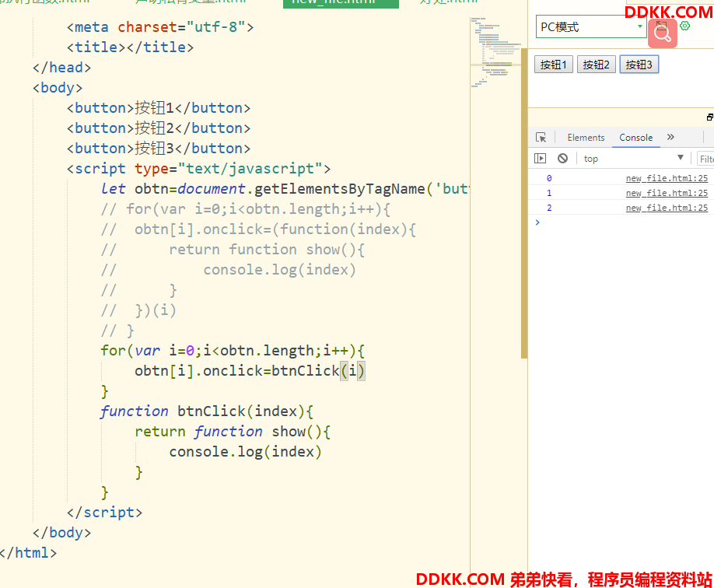Click the editor vertical scrollbar thumb

pyautogui.click(x=524, y=203)
